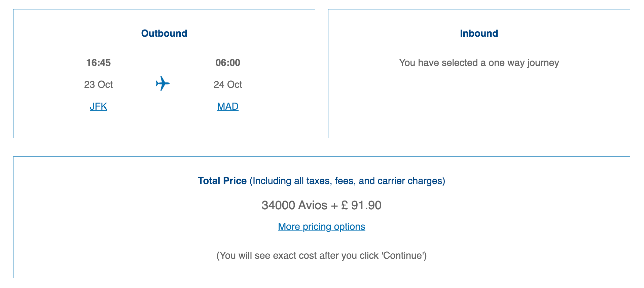Screen dimensions: 644x288
Task: Click the bold Total Price label
Action: [222, 181]
